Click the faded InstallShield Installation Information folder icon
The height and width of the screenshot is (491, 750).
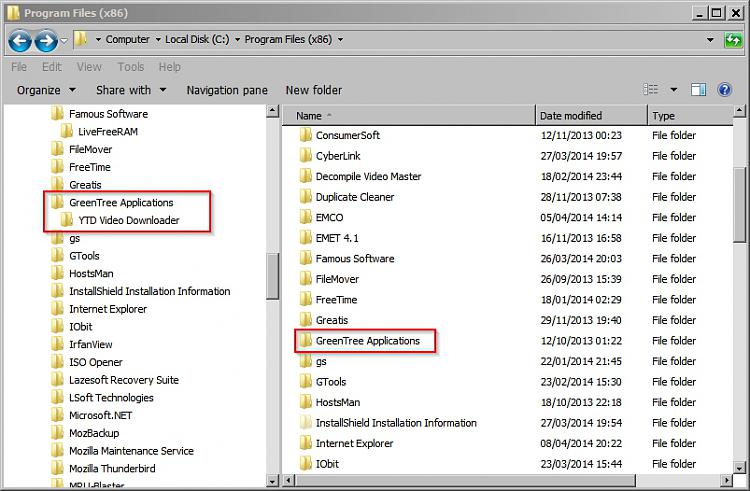pos(305,423)
